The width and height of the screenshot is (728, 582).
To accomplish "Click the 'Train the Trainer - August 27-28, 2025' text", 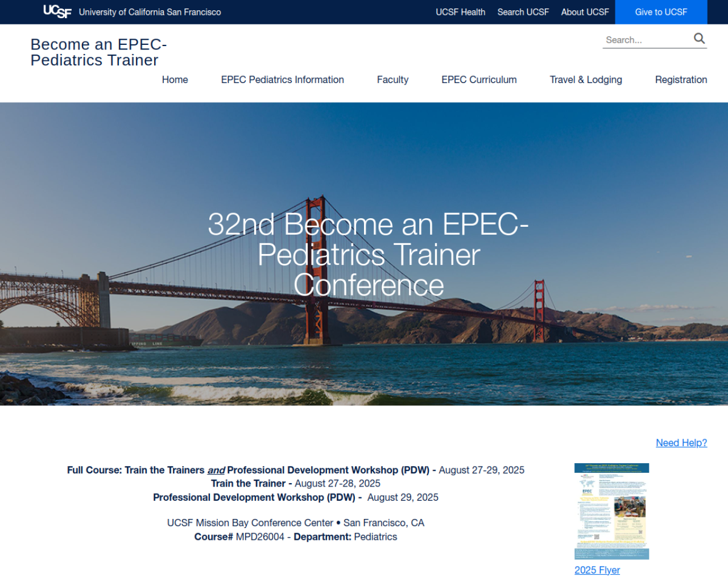I will tap(296, 484).
